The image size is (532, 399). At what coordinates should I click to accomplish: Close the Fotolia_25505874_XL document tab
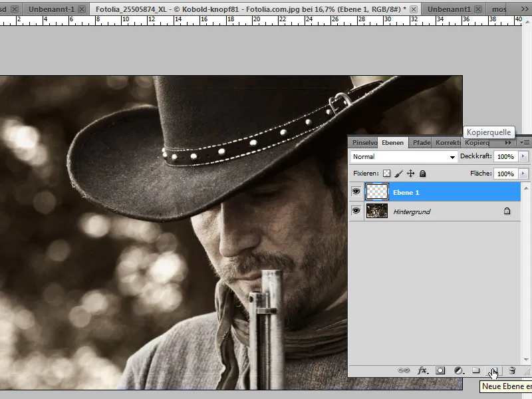(414, 9)
